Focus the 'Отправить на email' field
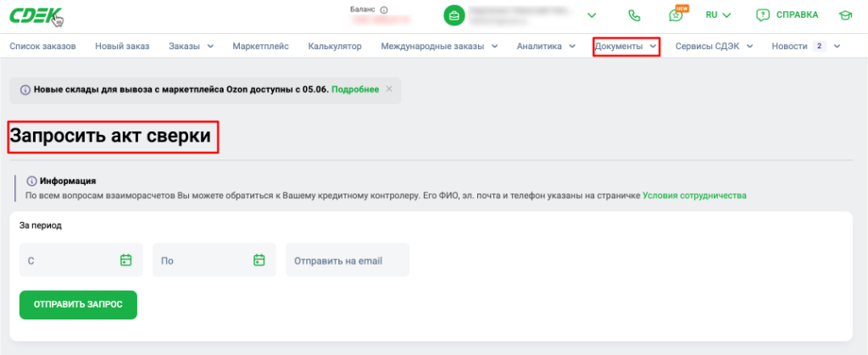 pos(347,260)
